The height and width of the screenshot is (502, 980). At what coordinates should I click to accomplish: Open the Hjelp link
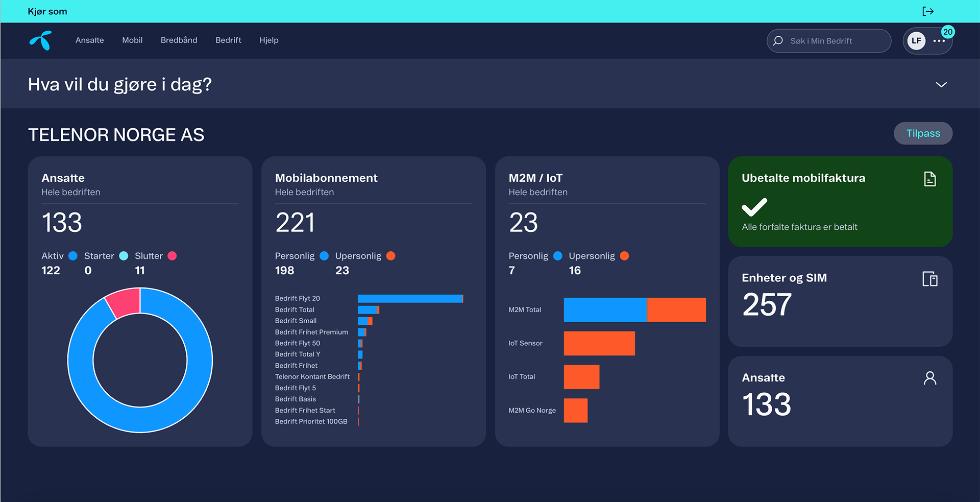coord(269,40)
